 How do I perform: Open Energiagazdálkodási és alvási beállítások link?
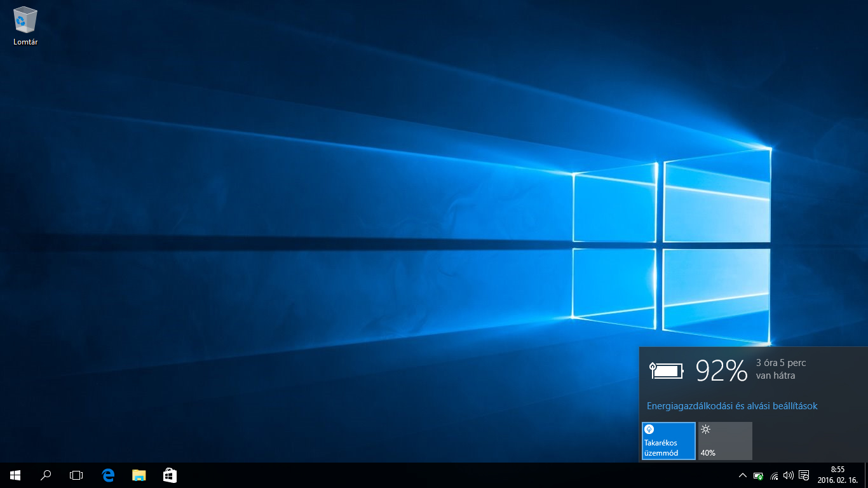click(732, 406)
